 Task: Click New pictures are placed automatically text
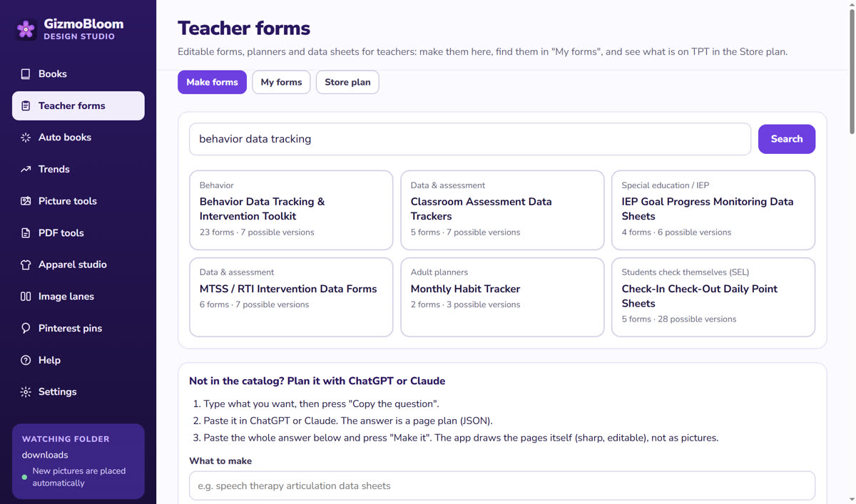[x=79, y=477]
